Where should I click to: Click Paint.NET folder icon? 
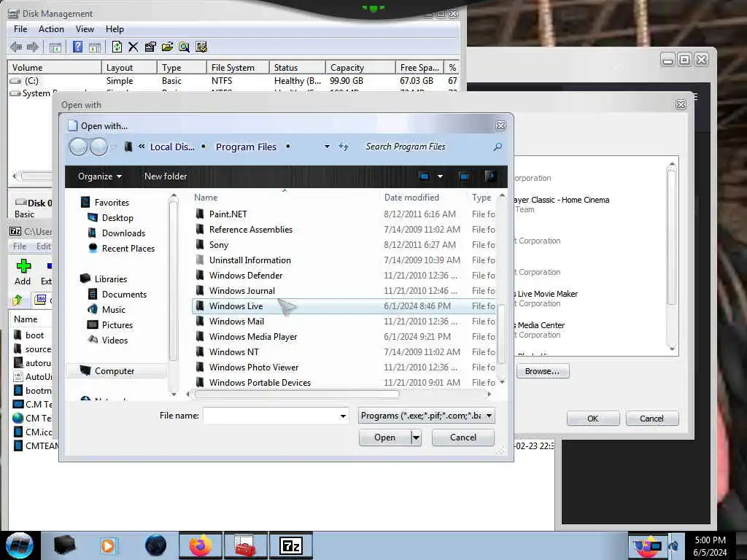[x=201, y=214]
